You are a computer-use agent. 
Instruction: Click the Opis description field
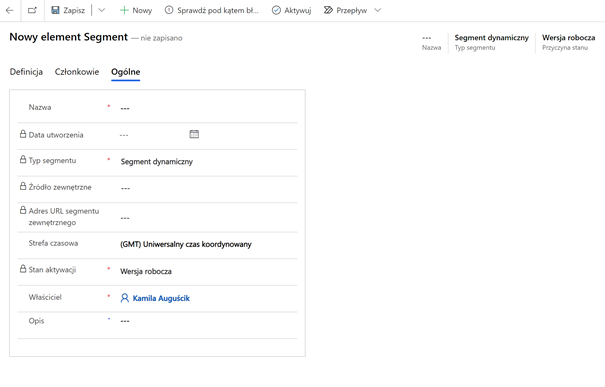point(208,321)
